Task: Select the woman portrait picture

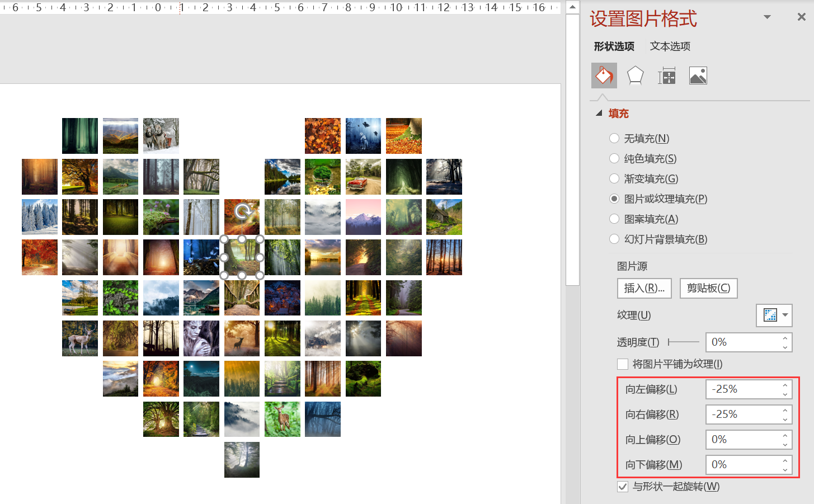Action: pyautogui.click(x=201, y=338)
